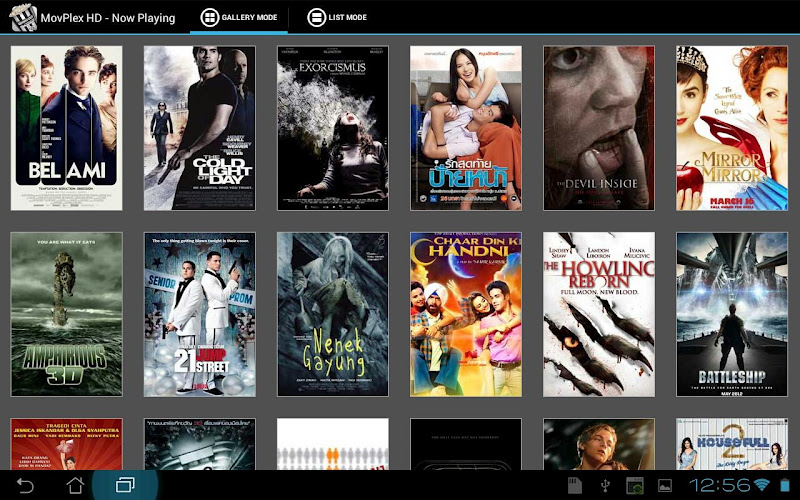Tap the 'MovPlex HD - Now Playing' title
The height and width of the screenshot is (500, 800).
[108, 18]
